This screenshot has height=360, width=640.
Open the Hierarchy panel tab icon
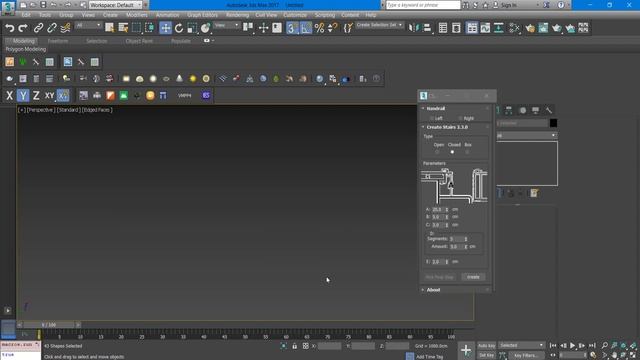click(509, 110)
